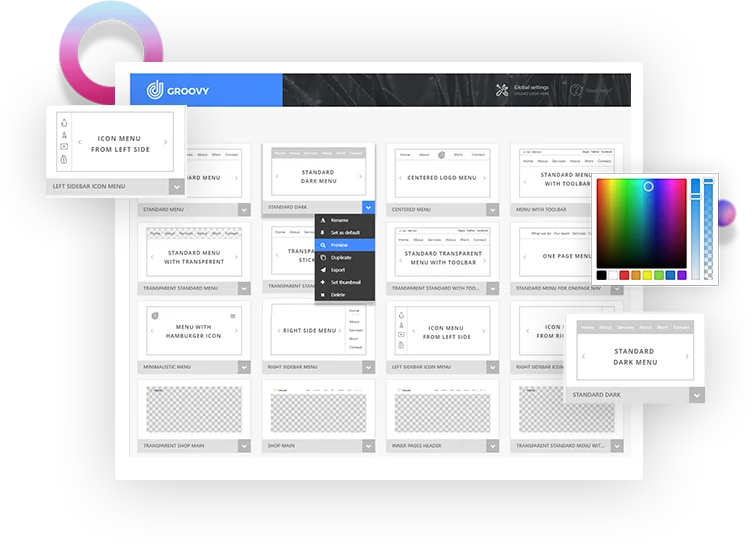This screenshot has height=544, width=752.
Task: Click Rename icon in context menu
Action: 323,220
